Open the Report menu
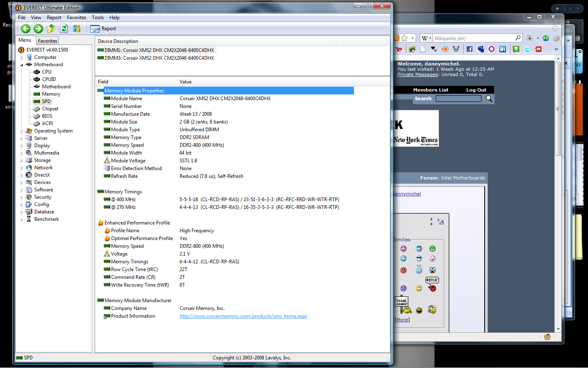Viewport: 588px width, 368px height. coord(54,18)
